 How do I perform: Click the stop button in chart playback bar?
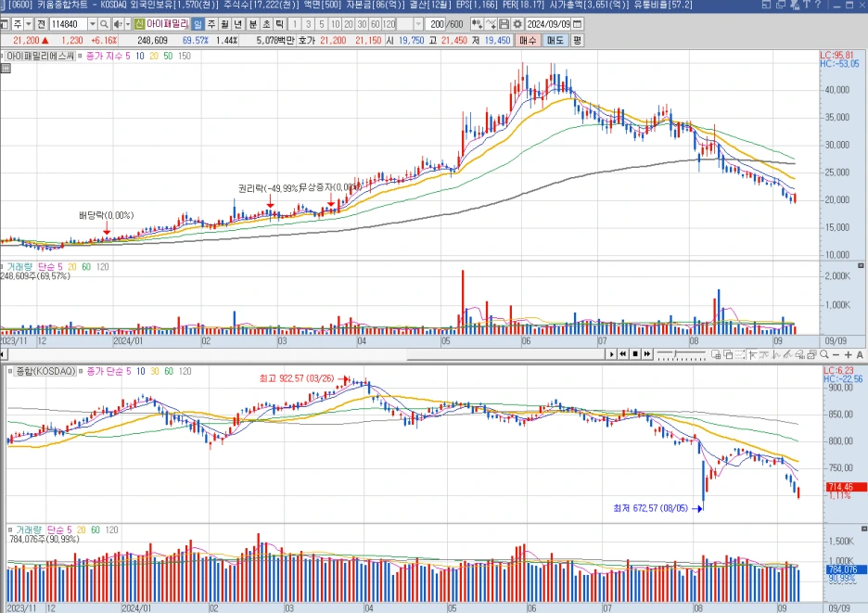635,354
